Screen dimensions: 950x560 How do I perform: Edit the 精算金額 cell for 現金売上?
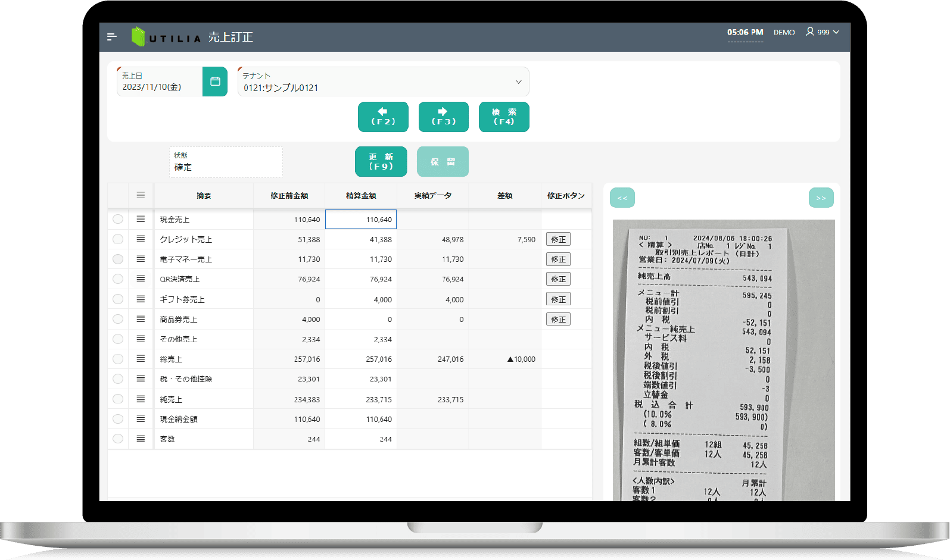tap(361, 220)
